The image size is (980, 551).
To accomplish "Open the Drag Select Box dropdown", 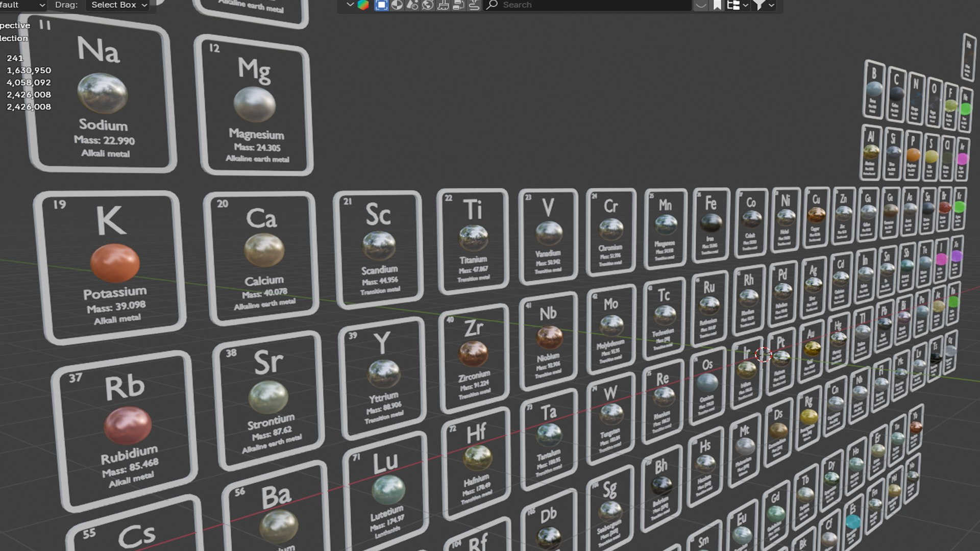I will click(x=117, y=5).
